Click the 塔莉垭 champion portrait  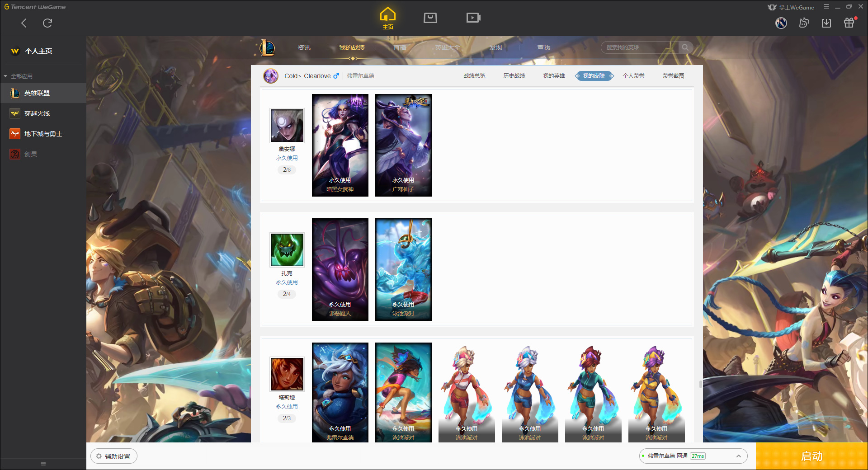(287, 374)
